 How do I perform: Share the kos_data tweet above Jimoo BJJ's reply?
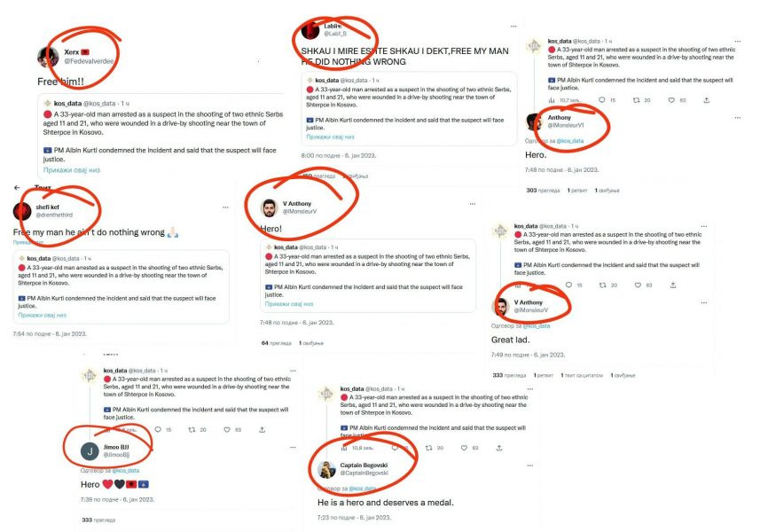262,430
